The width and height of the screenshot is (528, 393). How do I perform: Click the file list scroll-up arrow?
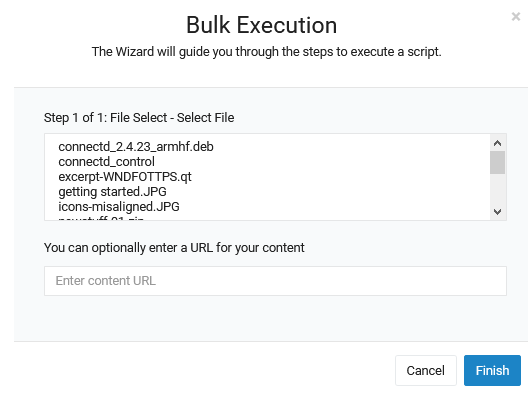pos(497,143)
